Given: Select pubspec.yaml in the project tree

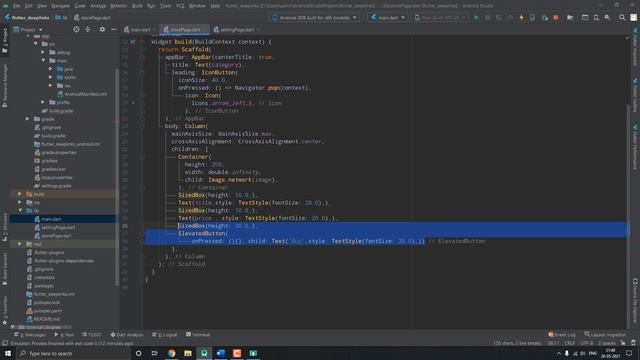Looking at the screenshot, I should tap(44, 311).
